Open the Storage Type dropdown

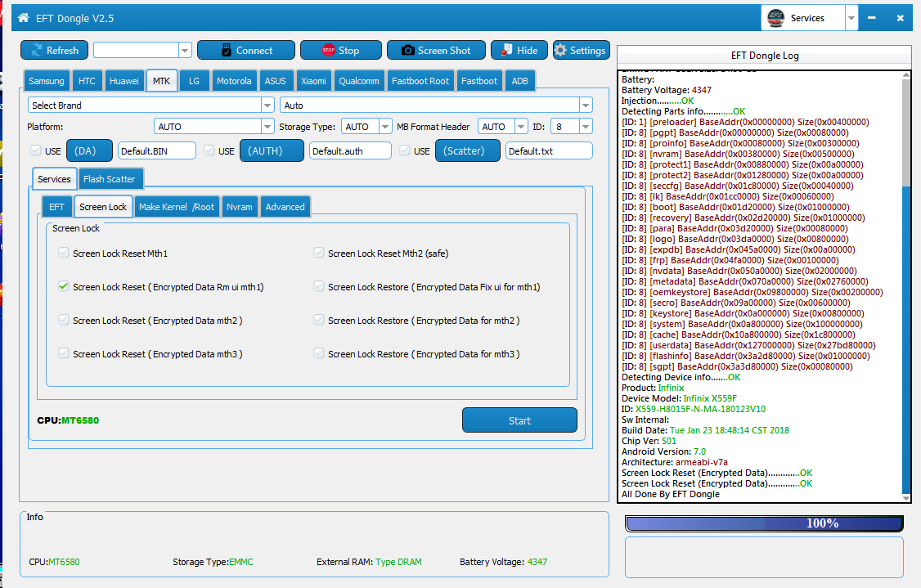pos(385,127)
